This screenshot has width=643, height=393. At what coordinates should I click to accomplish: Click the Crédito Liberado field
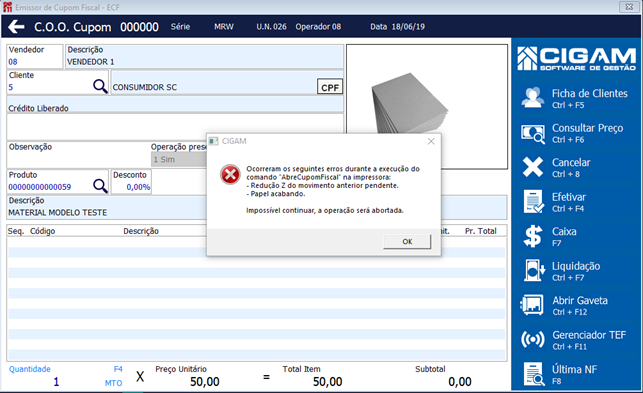click(175, 127)
